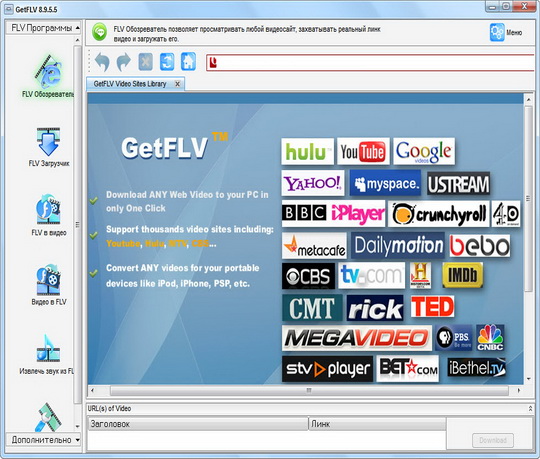Switch to GetFLV Video Sites Library tab
The image size is (540, 459).
pyautogui.click(x=130, y=84)
